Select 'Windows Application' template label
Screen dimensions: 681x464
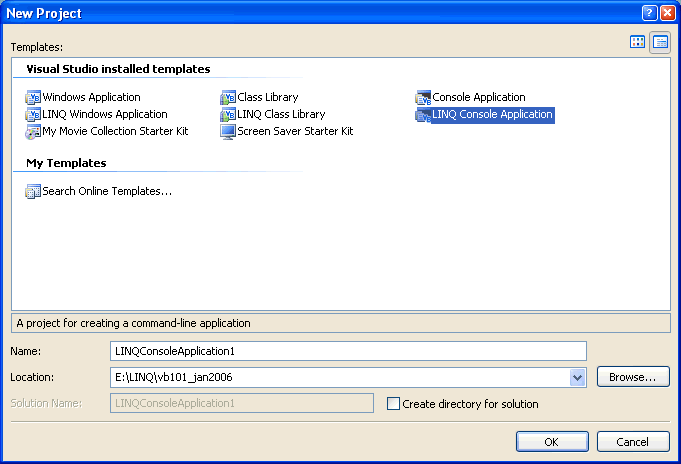[91, 97]
